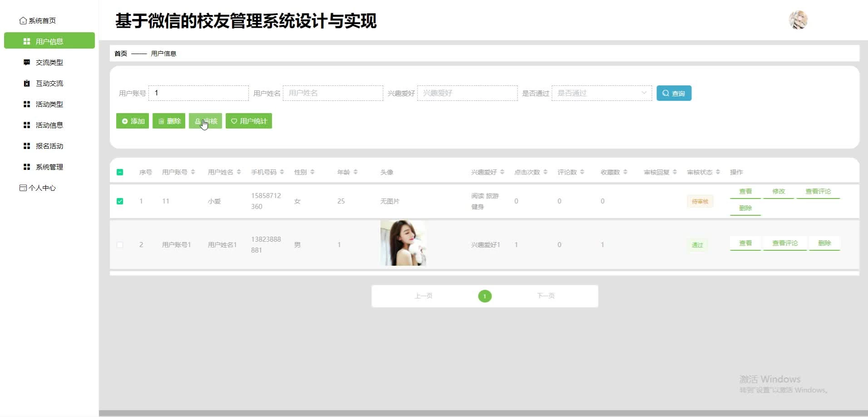Click 查看评论 for user 小爱
This screenshot has width=868, height=417.
818,192
